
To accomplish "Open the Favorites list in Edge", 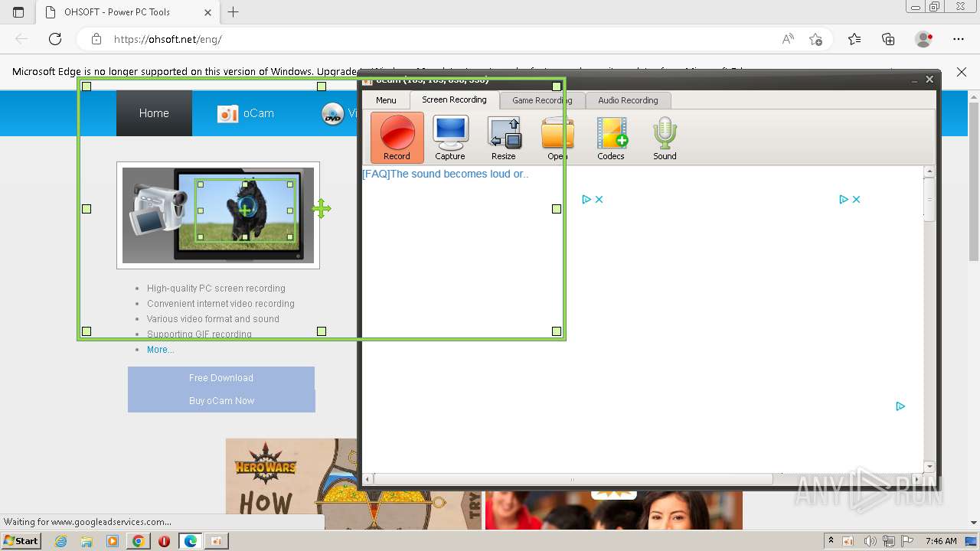I will [x=854, y=39].
